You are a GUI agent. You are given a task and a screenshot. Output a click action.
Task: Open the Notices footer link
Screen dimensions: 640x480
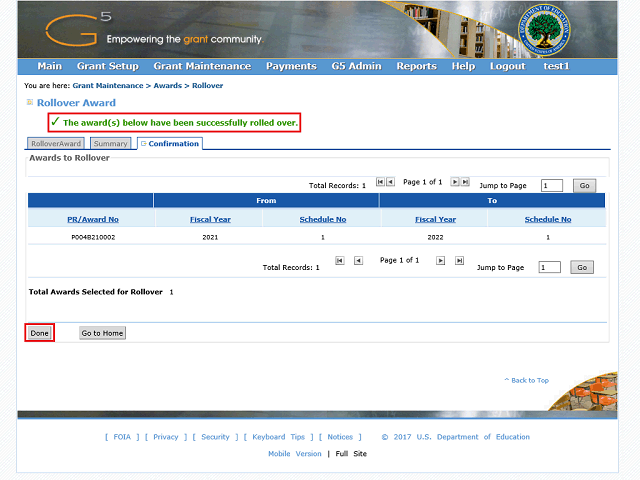(x=340, y=437)
